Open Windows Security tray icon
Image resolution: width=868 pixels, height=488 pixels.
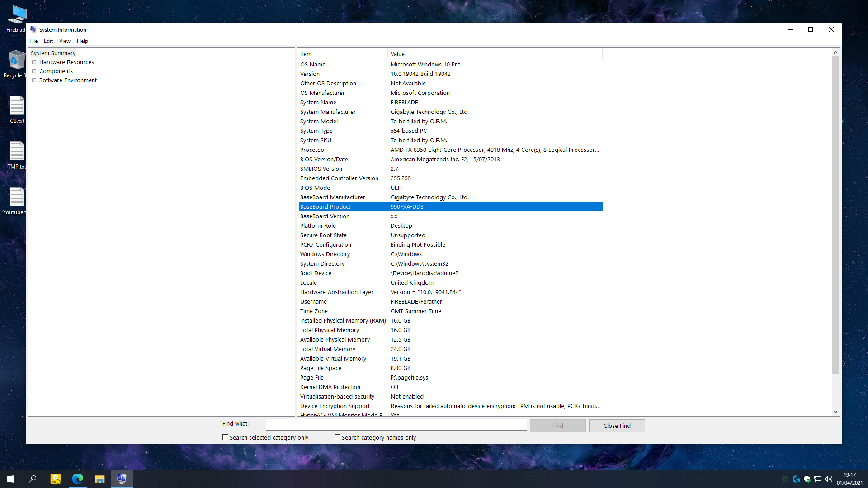pos(807,479)
